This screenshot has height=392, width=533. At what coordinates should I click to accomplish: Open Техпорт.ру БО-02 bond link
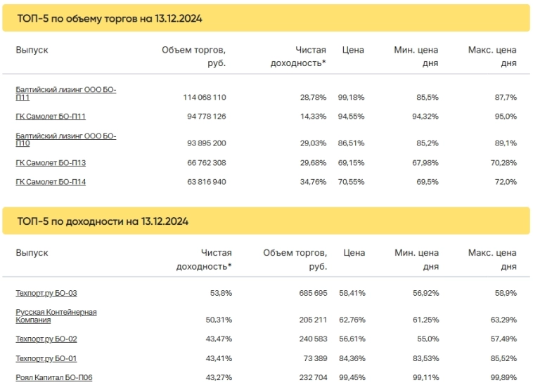tap(46, 339)
